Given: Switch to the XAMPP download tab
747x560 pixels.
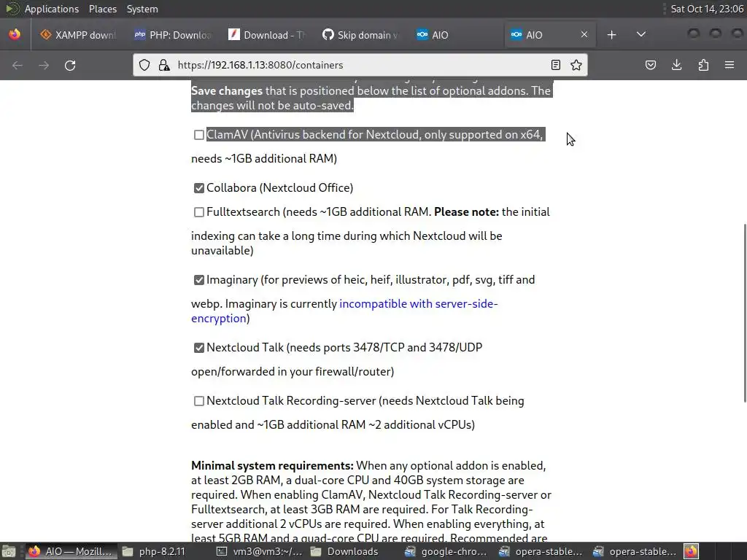Looking at the screenshot, I should click(78, 35).
